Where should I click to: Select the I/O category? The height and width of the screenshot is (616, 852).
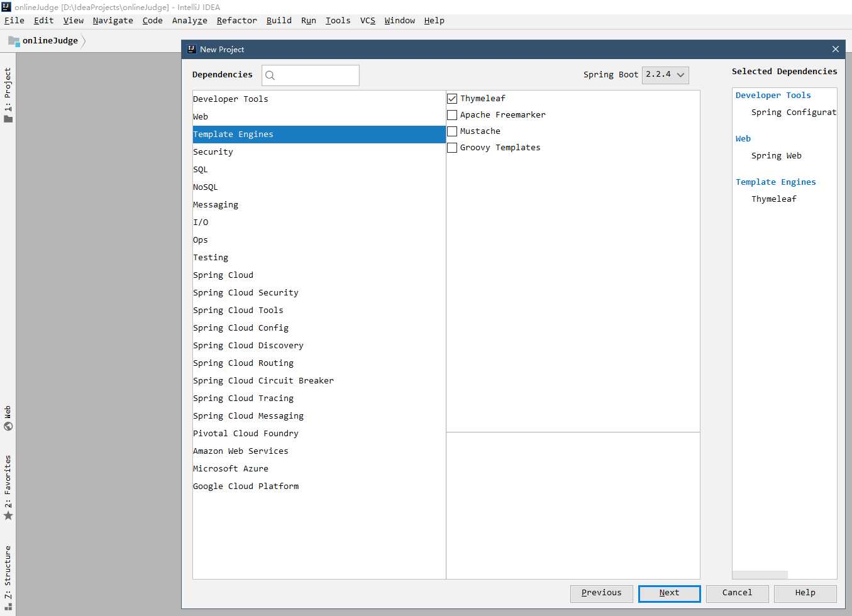[x=319, y=223]
